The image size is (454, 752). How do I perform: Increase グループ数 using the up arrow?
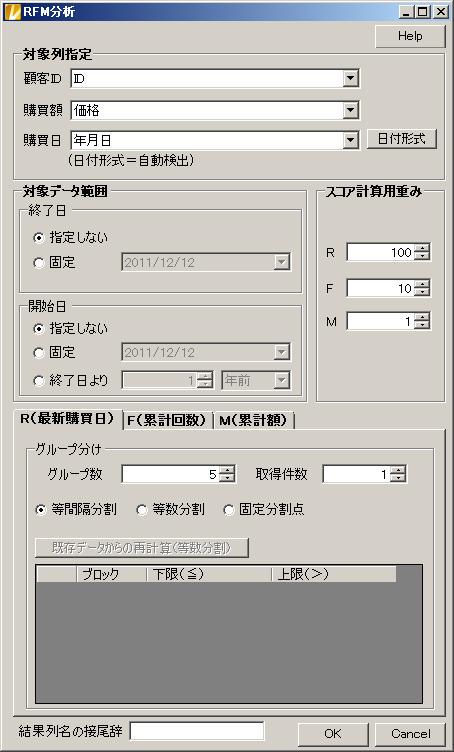227,470
